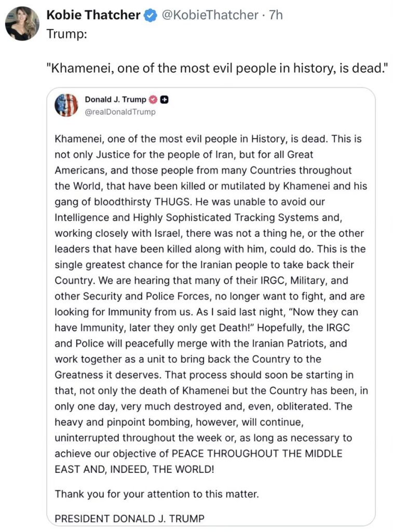Open Kobie Thatcher's profile via display name
The height and width of the screenshot is (532, 393).
tap(93, 16)
